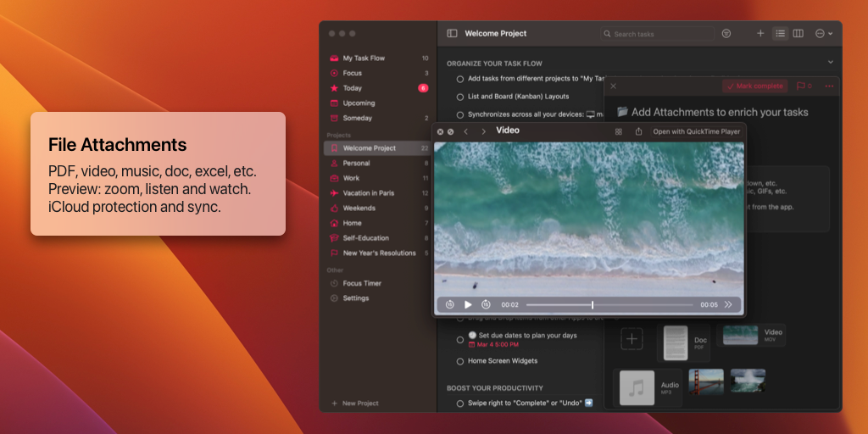This screenshot has width=868, height=434.
Task: Complete 'Set due dates to plan your days' task
Action: 460,340
